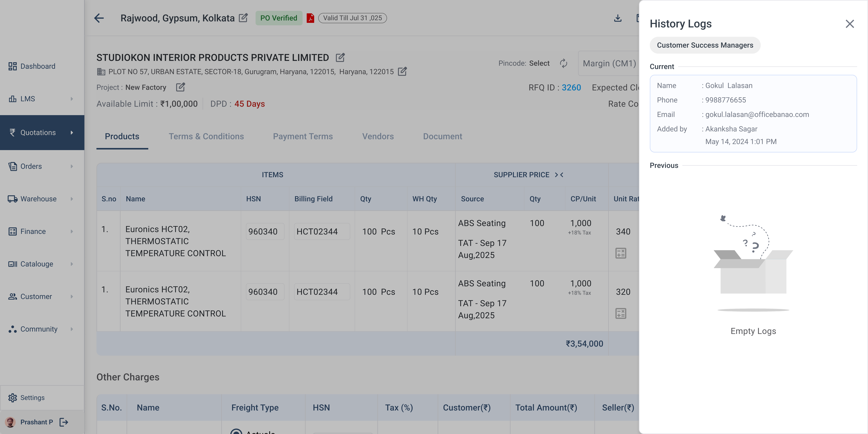868x434 pixels.
Task: Edit the Rajwood, Gypsum, Kolkata title
Action: pos(243,18)
